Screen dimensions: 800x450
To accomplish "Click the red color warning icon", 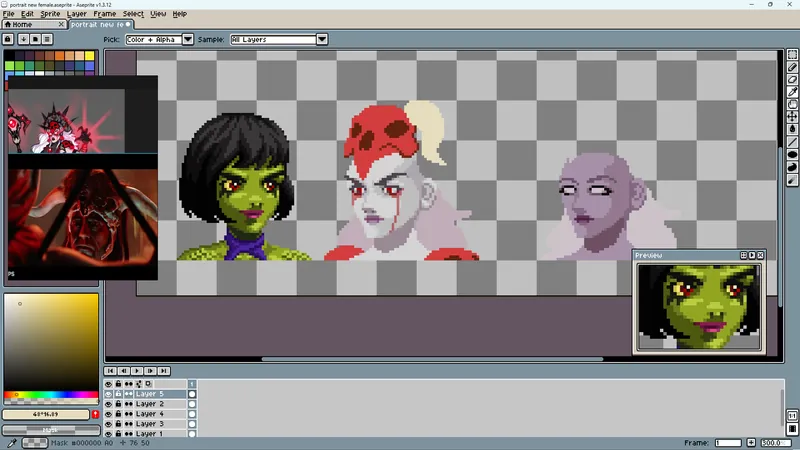I will (95, 414).
